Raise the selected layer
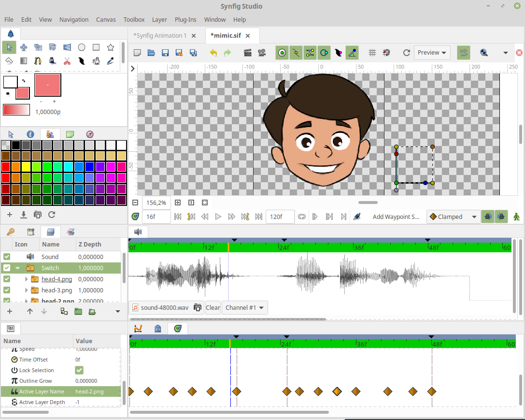Image resolution: width=525 pixels, height=420 pixels. (30, 311)
